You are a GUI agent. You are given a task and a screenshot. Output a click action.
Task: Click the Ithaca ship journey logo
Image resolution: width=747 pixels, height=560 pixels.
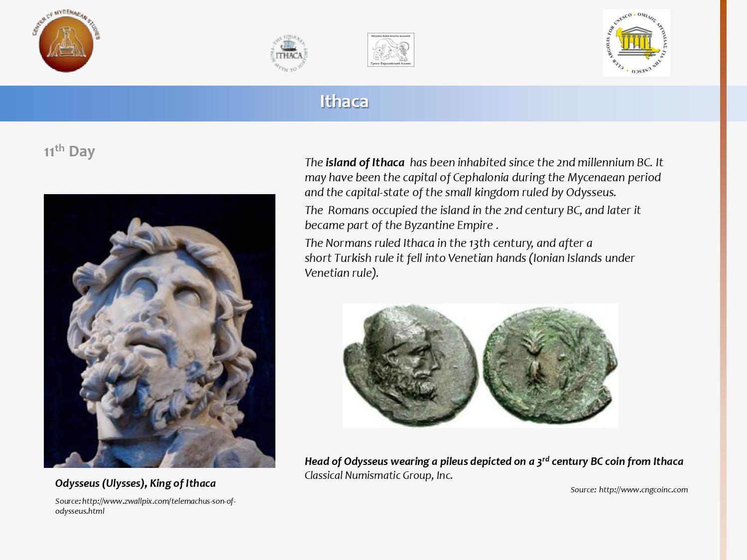pos(289,53)
